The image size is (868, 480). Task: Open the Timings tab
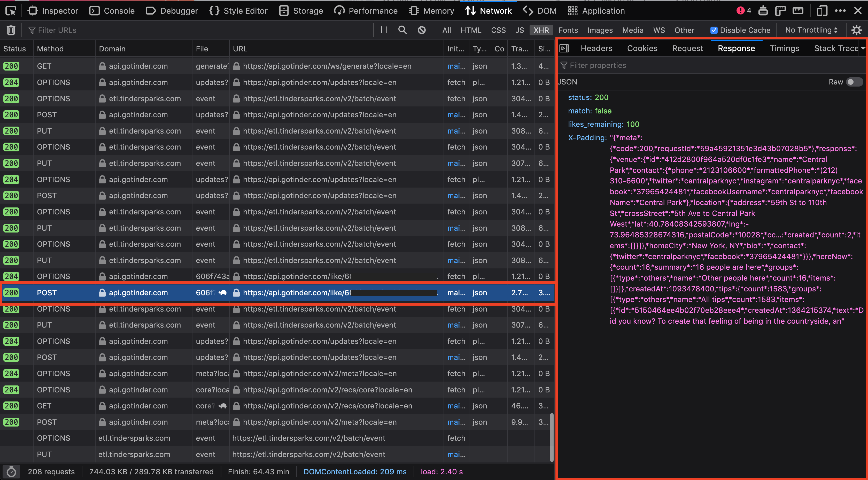(784, 48)
